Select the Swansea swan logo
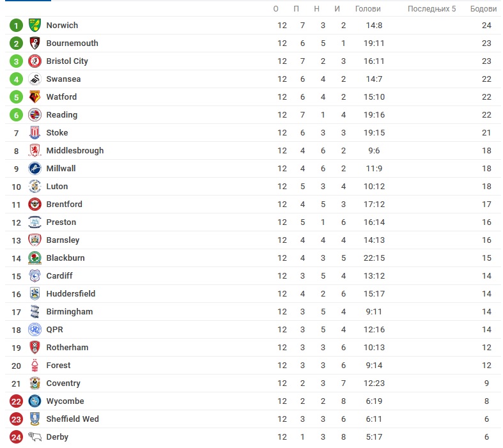503x448 pixels. tap(35, 79)
